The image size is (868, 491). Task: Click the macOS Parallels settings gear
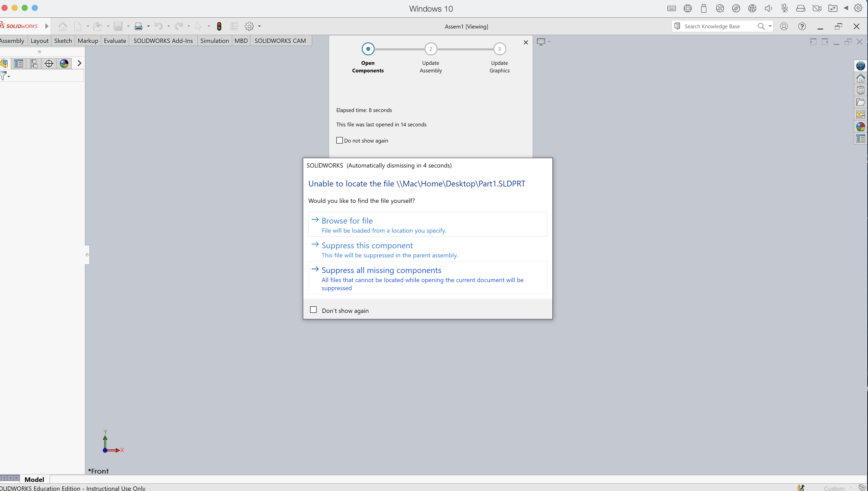tap(858, 8)
